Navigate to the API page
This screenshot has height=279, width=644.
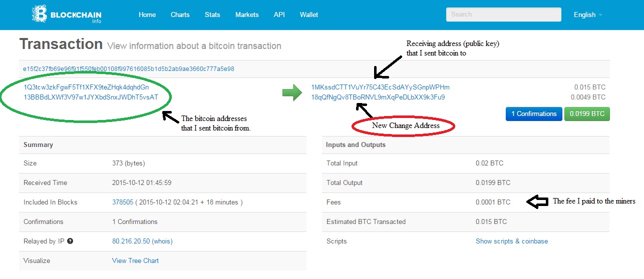[x=279, y=14]
